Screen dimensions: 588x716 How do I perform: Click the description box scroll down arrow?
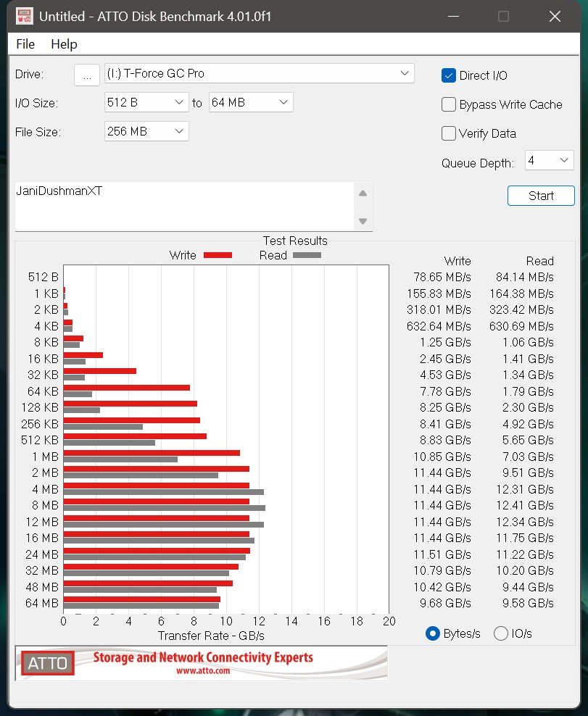[x=363, y=221]
